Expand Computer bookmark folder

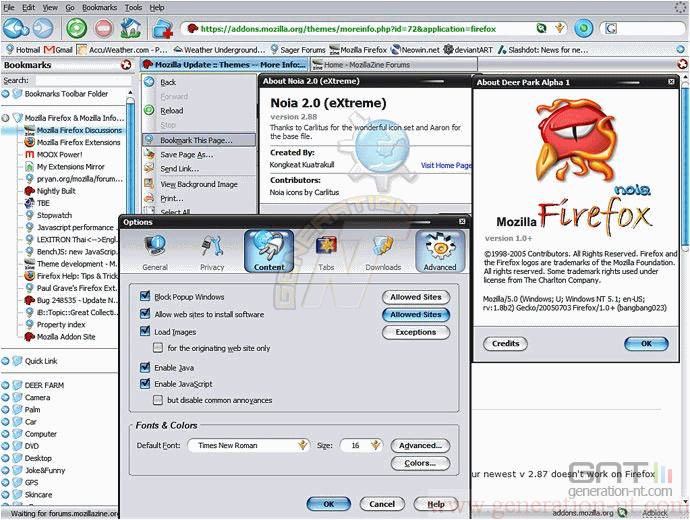pos(5,434)
